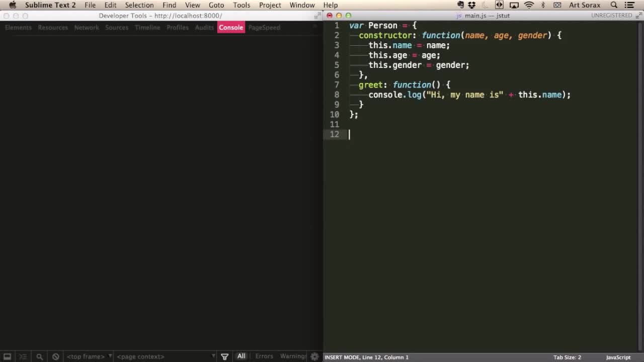Switch to the Timeline tab

click(x=147, y=27)
